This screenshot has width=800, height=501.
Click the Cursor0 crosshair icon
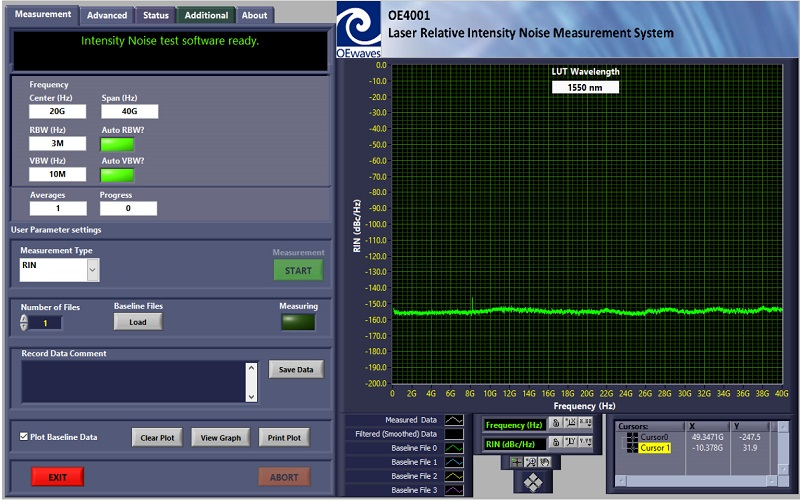coord(632,437)
